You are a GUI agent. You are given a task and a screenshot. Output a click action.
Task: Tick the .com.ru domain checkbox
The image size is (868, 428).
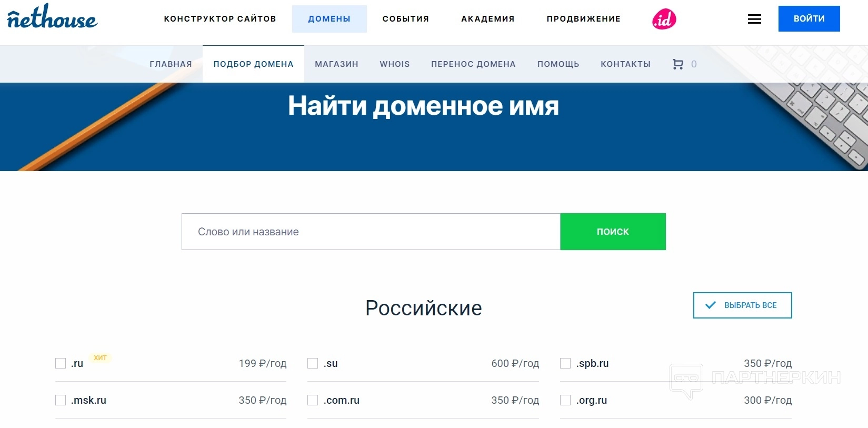pos(313,400)
